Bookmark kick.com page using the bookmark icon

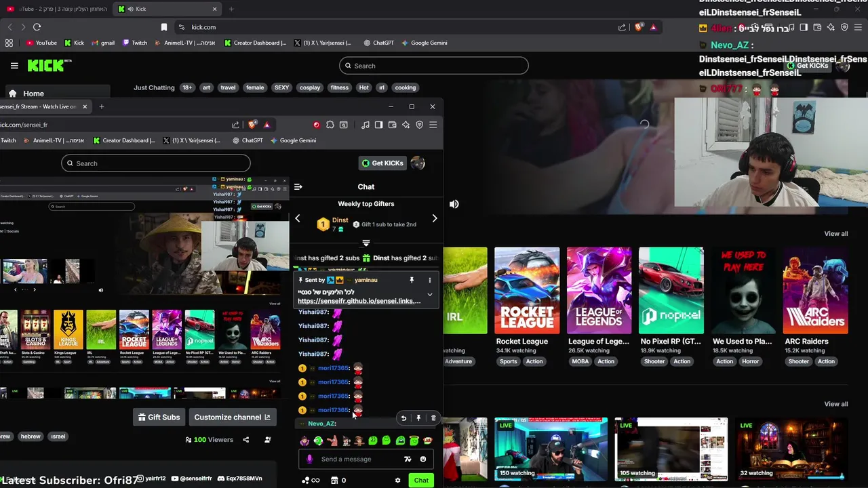pos(163,27)
